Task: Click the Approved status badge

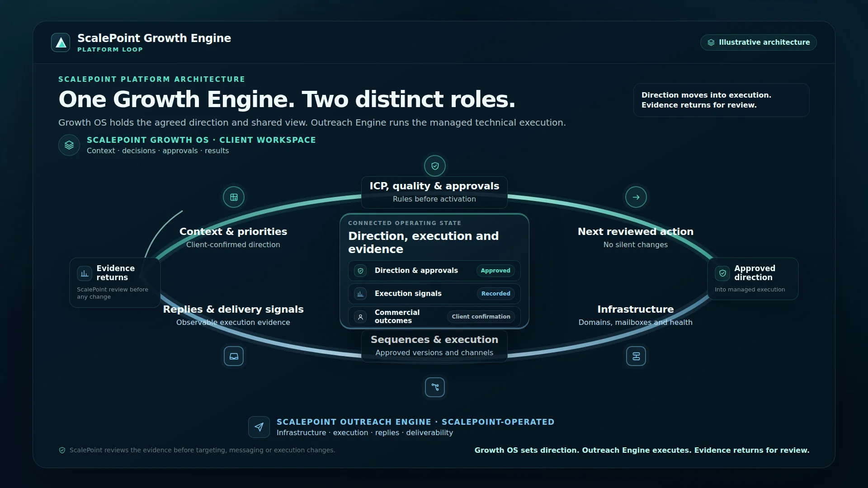Action: (495, 271)
